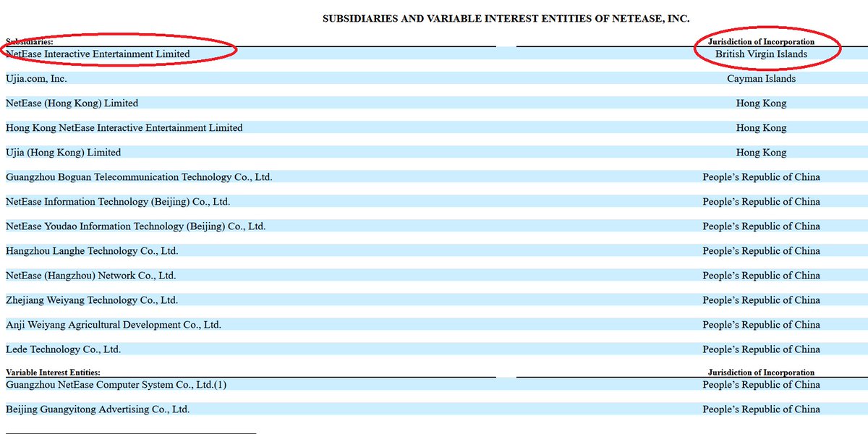Select 'Ujia (Hong Kong) Limited' name
868x442 pixels.
point(64,152)
